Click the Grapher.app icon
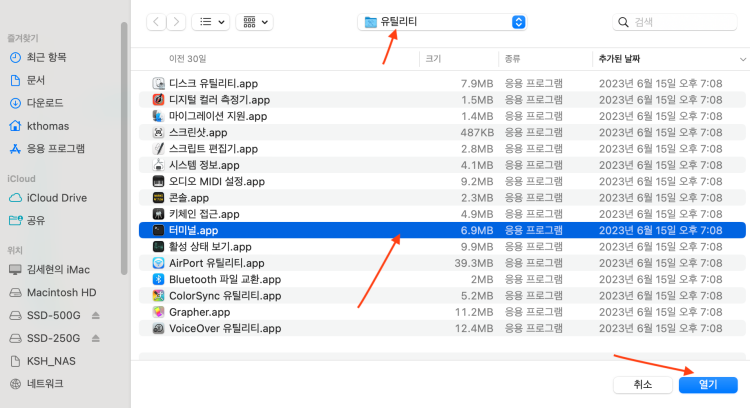 [158, 312]
